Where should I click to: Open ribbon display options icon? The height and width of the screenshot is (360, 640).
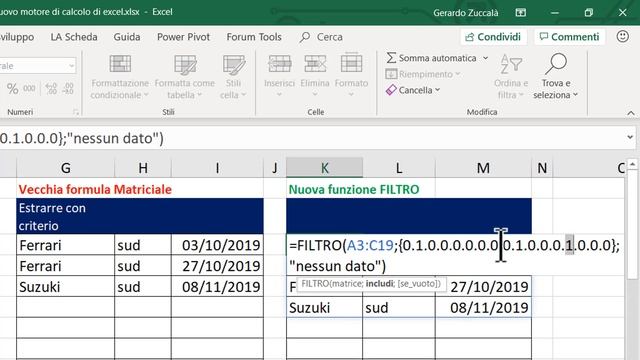coord(520,13)
